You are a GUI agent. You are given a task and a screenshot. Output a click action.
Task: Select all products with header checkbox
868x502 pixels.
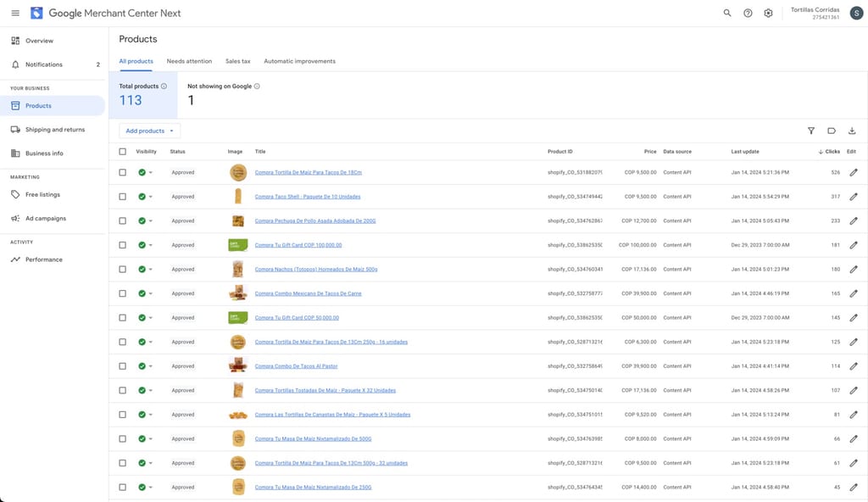[x=122, y=151]
